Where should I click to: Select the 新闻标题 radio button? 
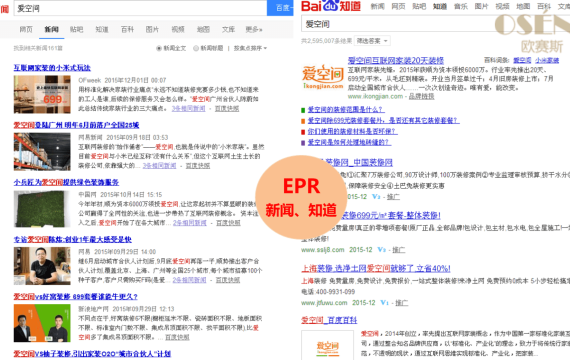[196, 48]
